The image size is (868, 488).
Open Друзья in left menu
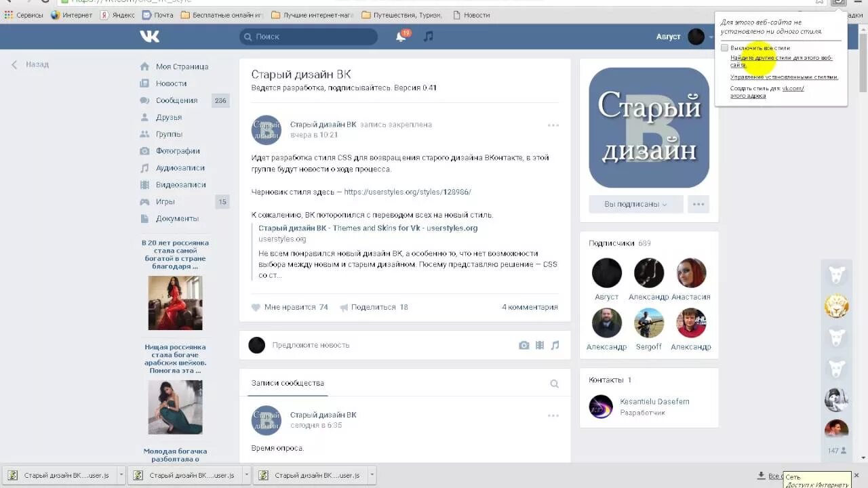point(169,117)
